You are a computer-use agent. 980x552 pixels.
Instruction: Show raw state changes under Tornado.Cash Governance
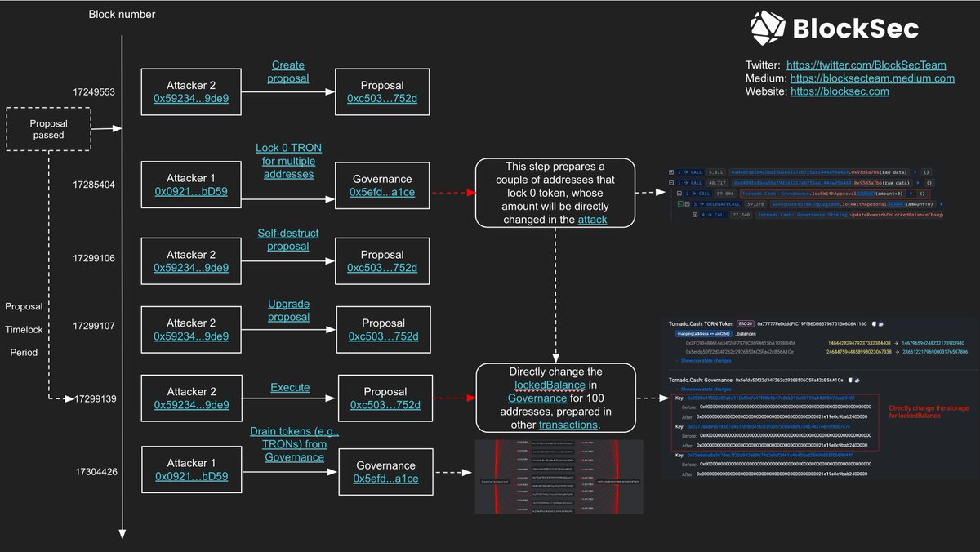click(706, 390)
